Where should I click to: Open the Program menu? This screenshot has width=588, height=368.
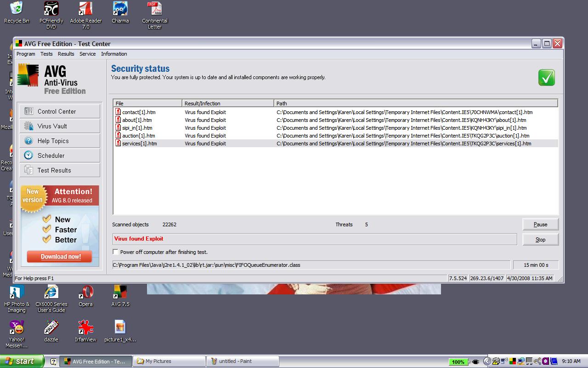point(26,54)
